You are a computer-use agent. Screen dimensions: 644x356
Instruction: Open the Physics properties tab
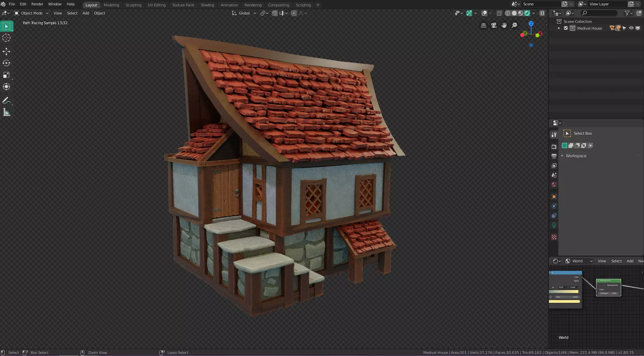554,206
